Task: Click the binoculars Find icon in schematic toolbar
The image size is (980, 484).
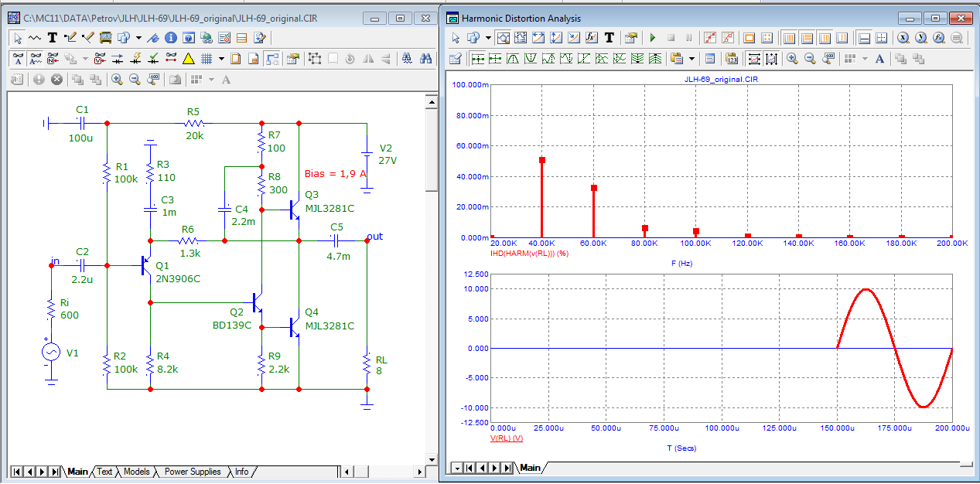Action: pos(425,58)
